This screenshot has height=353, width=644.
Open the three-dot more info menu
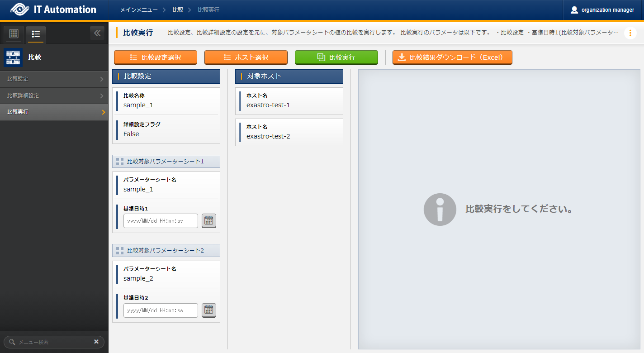630,33
